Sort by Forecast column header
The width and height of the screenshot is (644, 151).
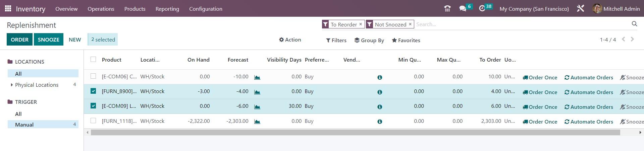[x=238, y=60]
